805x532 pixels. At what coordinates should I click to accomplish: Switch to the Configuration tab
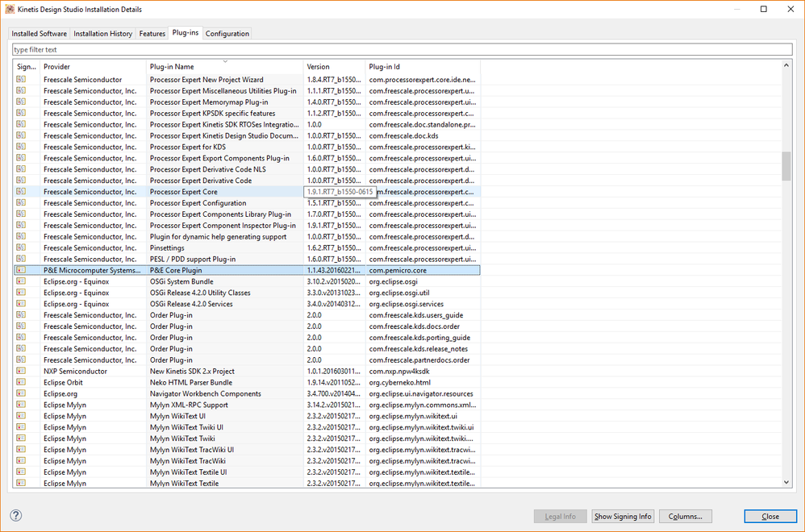227,33
